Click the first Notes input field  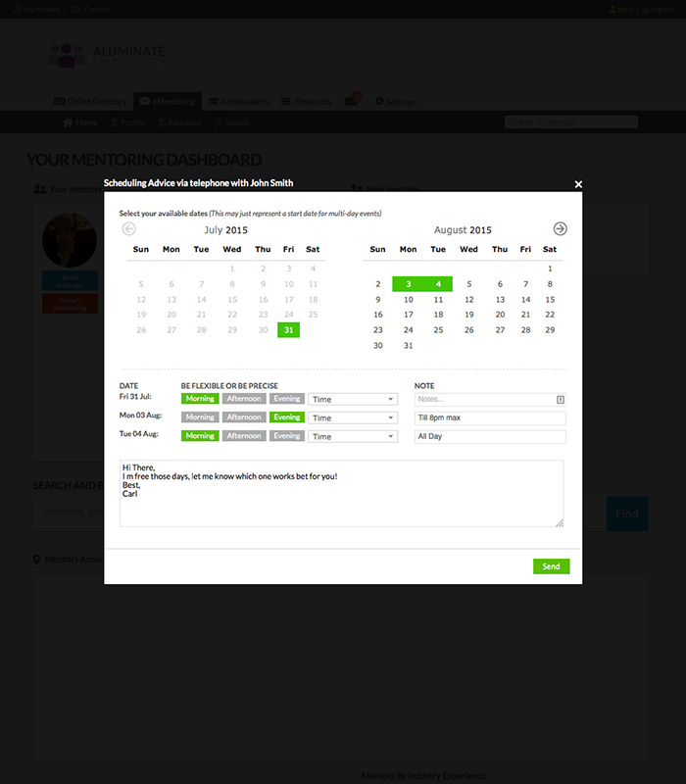pyautogui.click(x=490, y=400)
